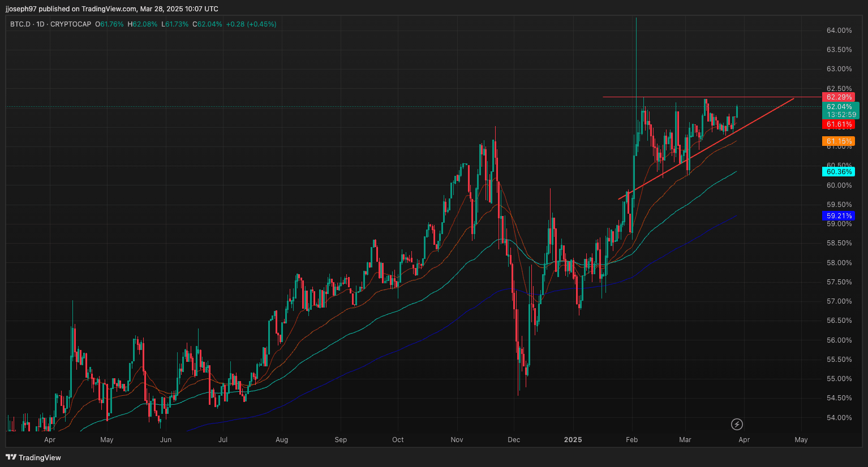Toggle the red 62.29% alert price flag
The image size is (868, 467).
(839, 97)
